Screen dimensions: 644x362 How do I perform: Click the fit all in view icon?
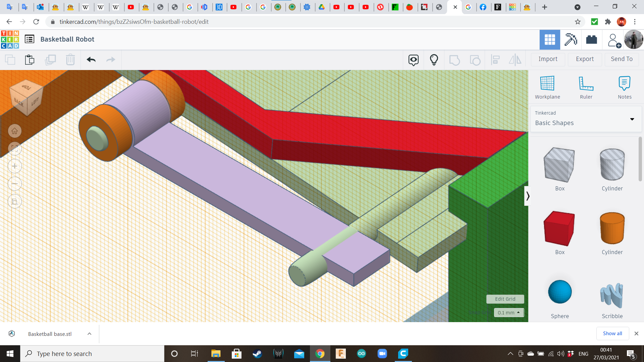15,148
